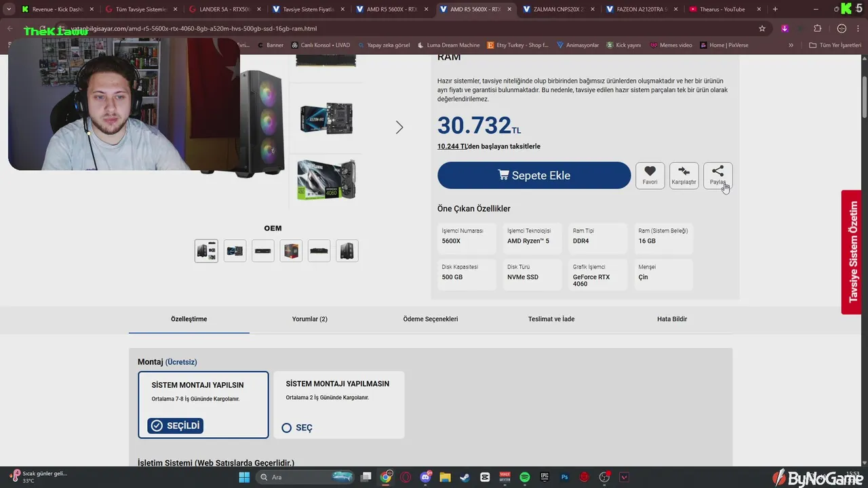Select the motherboard product image

326,118
